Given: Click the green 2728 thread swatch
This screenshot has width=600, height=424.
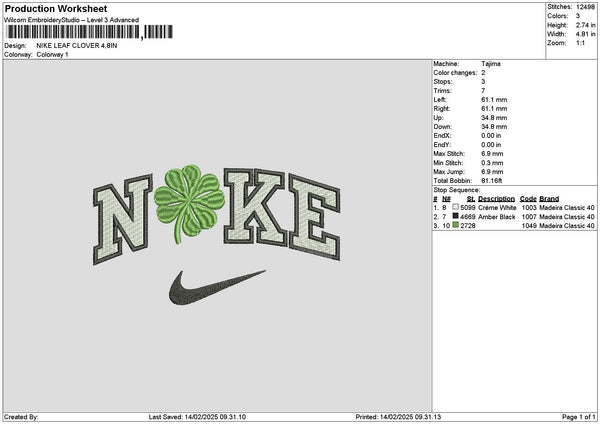Looking at the screenshot, I should [x=455, y=225].
